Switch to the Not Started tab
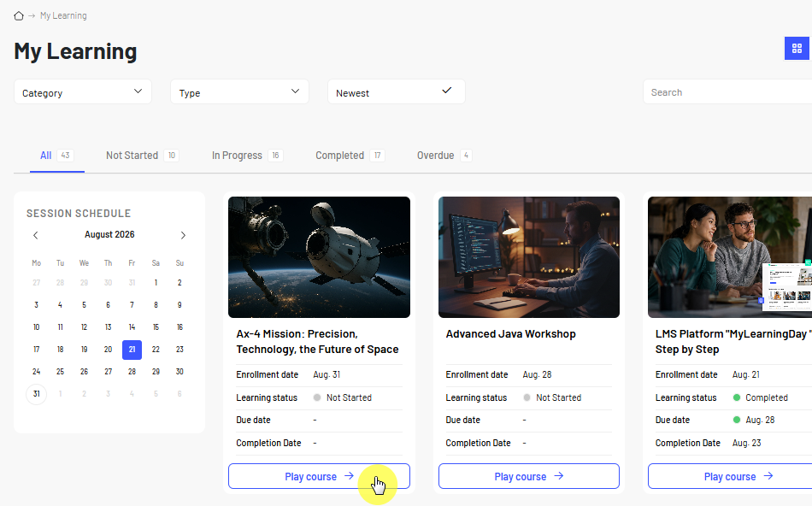The height and width of the screenshot is (506, 812). (x=143, y=156)
